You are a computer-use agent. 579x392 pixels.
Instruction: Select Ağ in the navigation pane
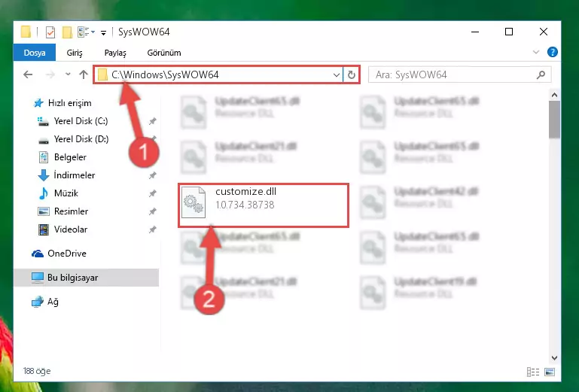(x=53, y=302)
